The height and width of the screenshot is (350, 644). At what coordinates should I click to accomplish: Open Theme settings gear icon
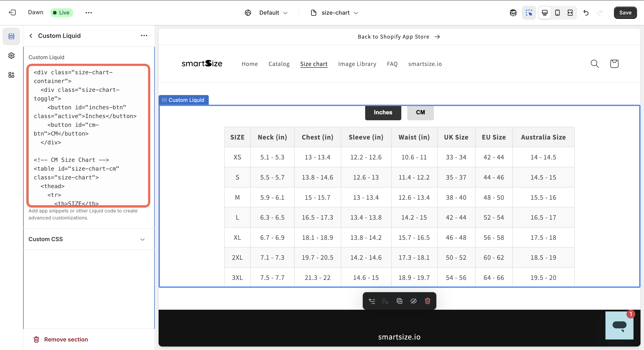coord(11,55)
